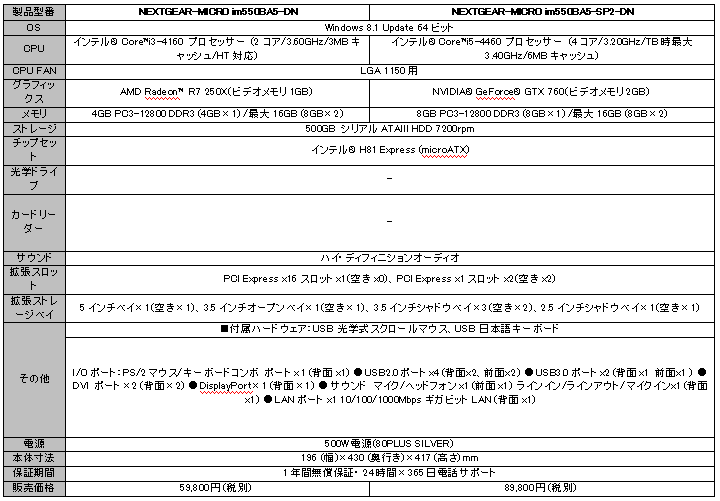Image resolution: width=720 pixels, height=501 pixels.
Task: Select the I/Oポート description cell
Action: pyautogui.click(x=390, y=387)
